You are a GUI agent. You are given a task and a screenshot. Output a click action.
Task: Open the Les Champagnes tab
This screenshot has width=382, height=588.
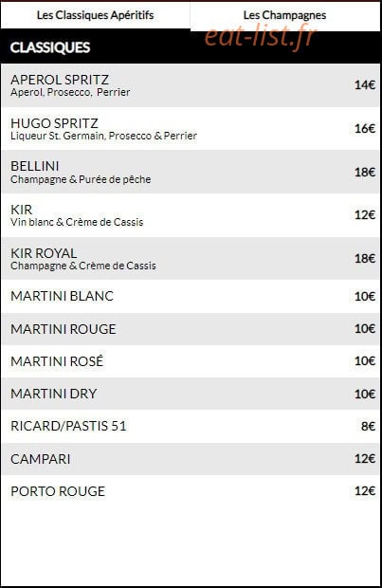[285, 15]
